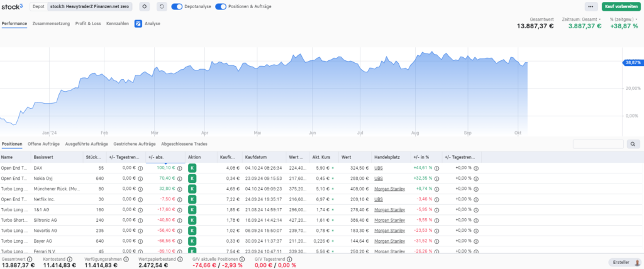Open Morgan Stanley link in Siltronic AG row
This screenshot has height=269, width=644.
click(x=389, y=220)
